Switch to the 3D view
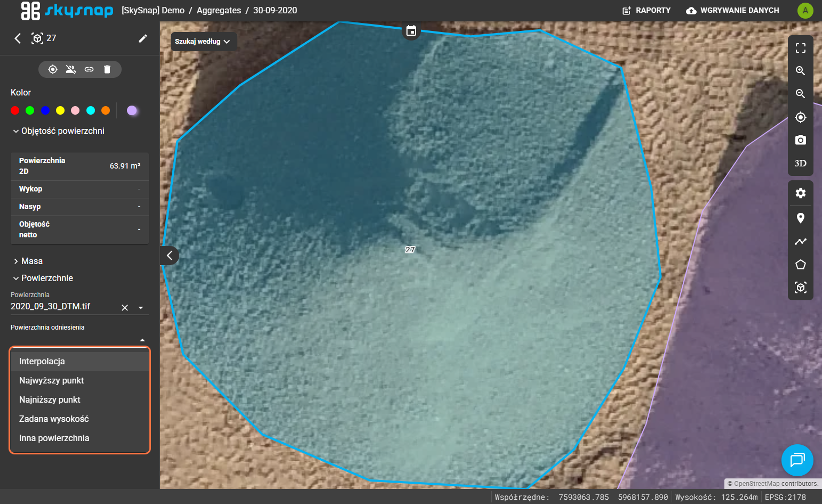Screen dimensions: 822x504 pyautogui.click(x=800, y=163)
